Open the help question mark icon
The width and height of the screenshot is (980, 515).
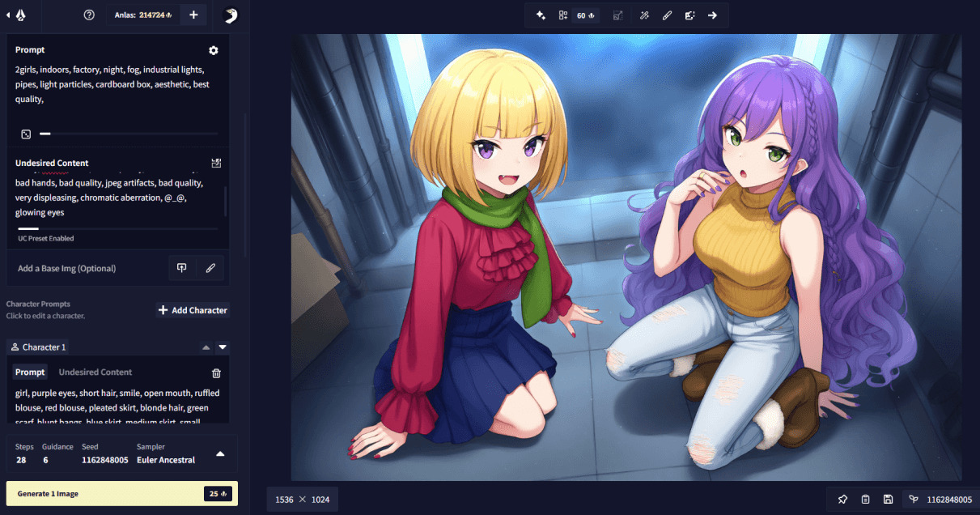(x=89, y=15)
